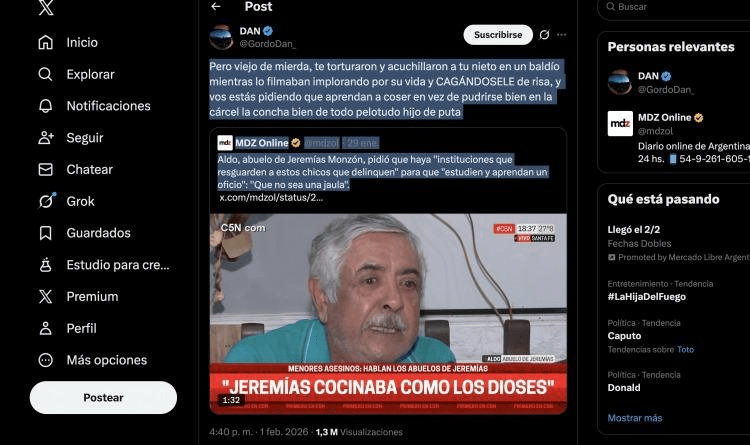Open the post's three-dot options menu
Viewport: 750px width, 445px height.
click(x=562, y=35)
